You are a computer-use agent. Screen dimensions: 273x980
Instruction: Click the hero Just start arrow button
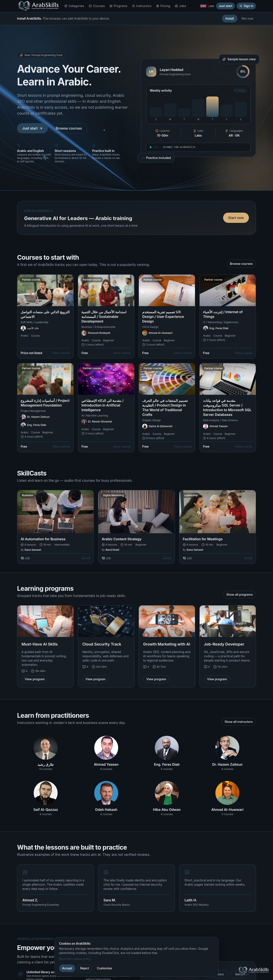pyautogui.click(x=32, y=128)
